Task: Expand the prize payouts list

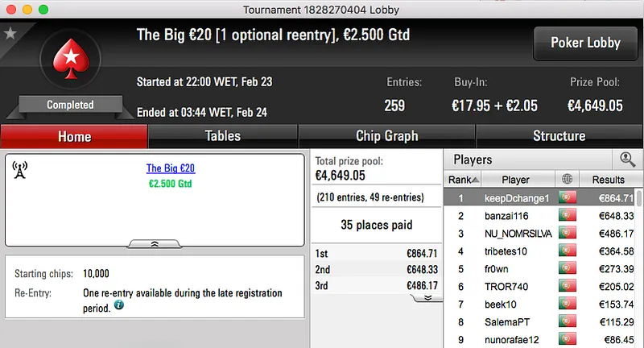Action: pyautogui.click(x=427, y=297)
